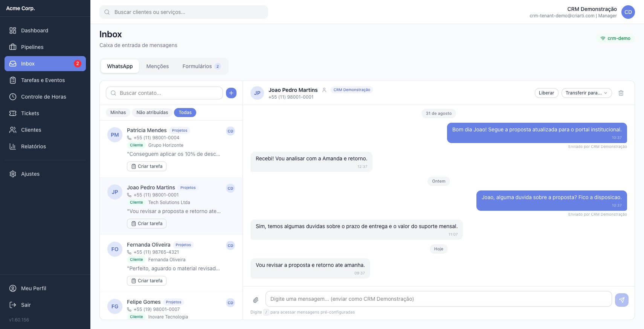Click Criar tarefa under Fernanda Oliveira
644x329 pixels.
147,281
